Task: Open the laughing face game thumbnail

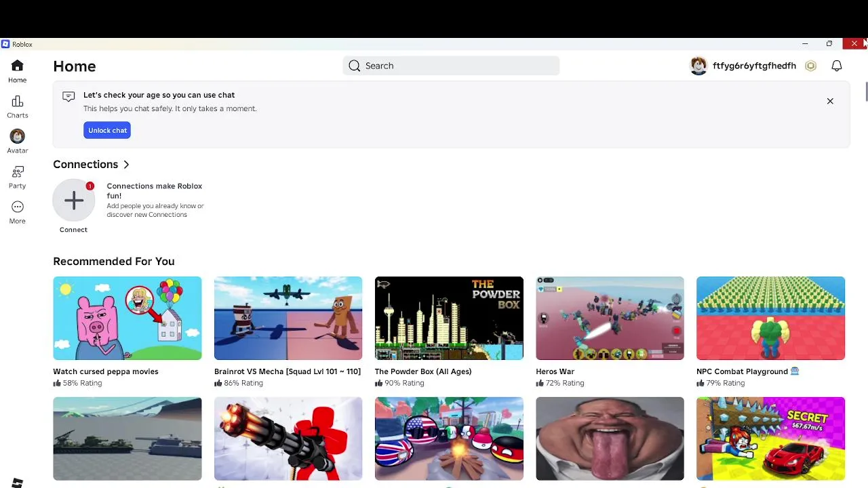Action: (610, 439)
